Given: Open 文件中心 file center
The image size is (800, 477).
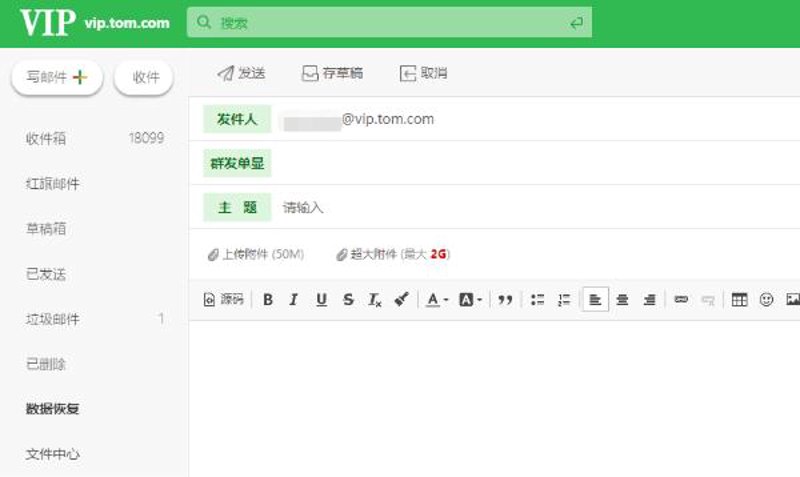Looking at the screenshot, I should 53,454.
